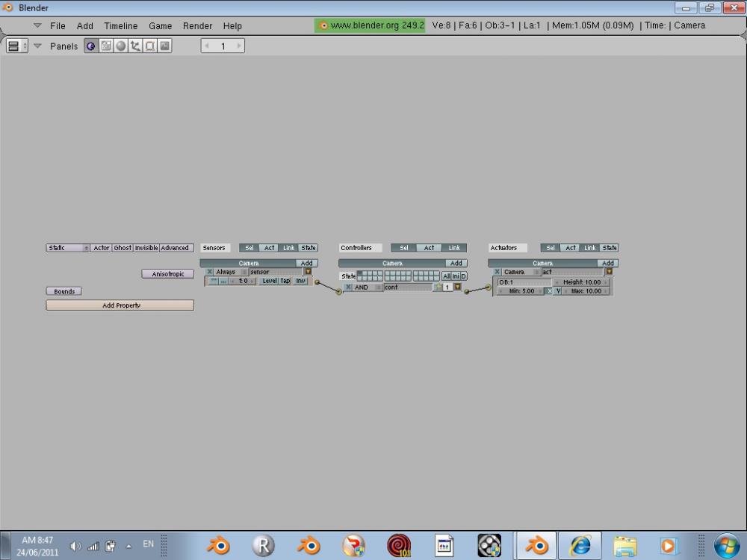Collapse the AND controller using orange arrow
Screen dimensions: 747x560
tap(458, 287)
